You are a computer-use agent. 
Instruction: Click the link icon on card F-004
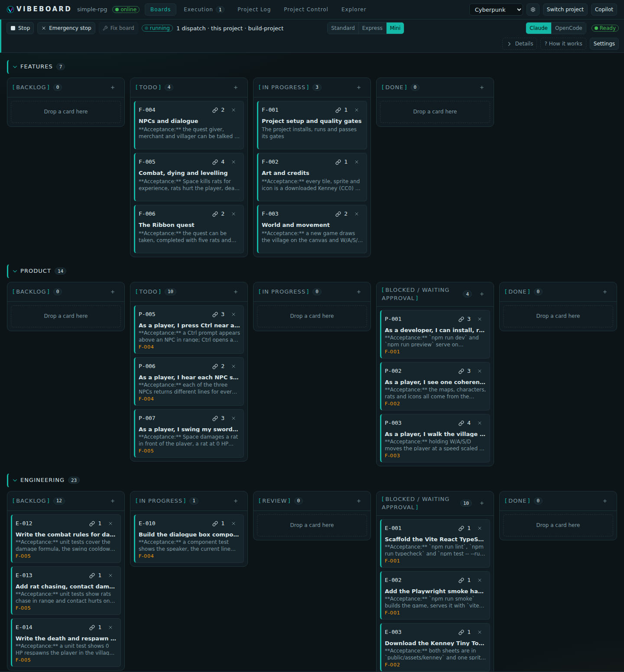click(x=215, y=110)
